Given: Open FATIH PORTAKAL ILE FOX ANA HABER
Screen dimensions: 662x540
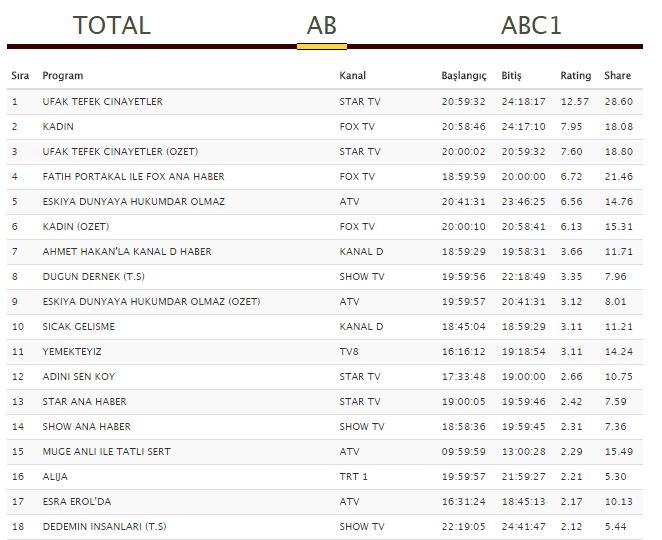Looking at the screenshot, I should tap(133, 177).
